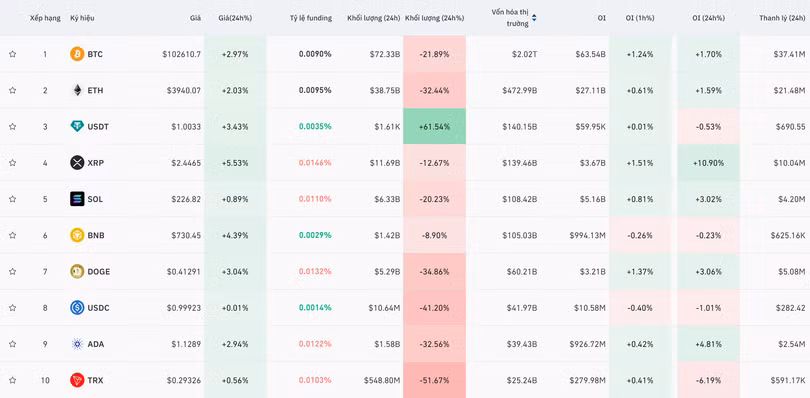Favorite ETH with its star

click(12, 90)
